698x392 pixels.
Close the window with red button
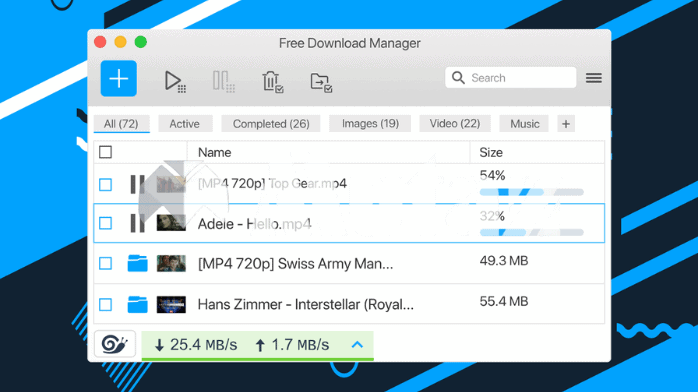click(100, 42)
